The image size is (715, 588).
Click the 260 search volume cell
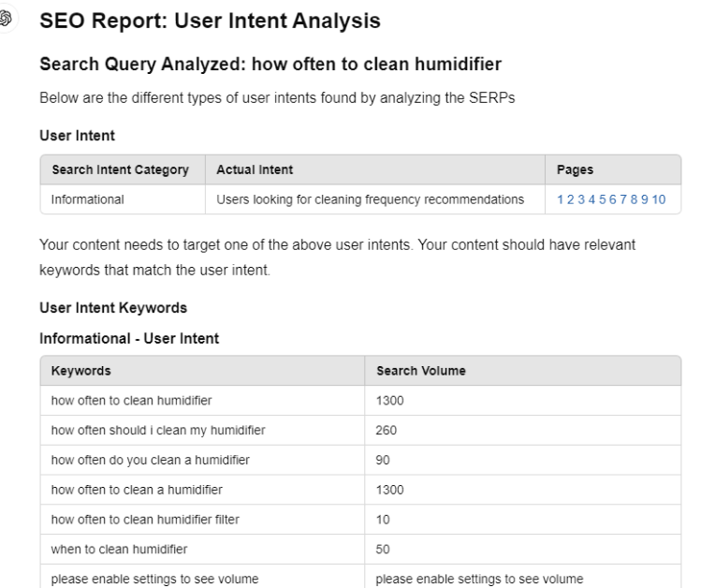point(522,430)
